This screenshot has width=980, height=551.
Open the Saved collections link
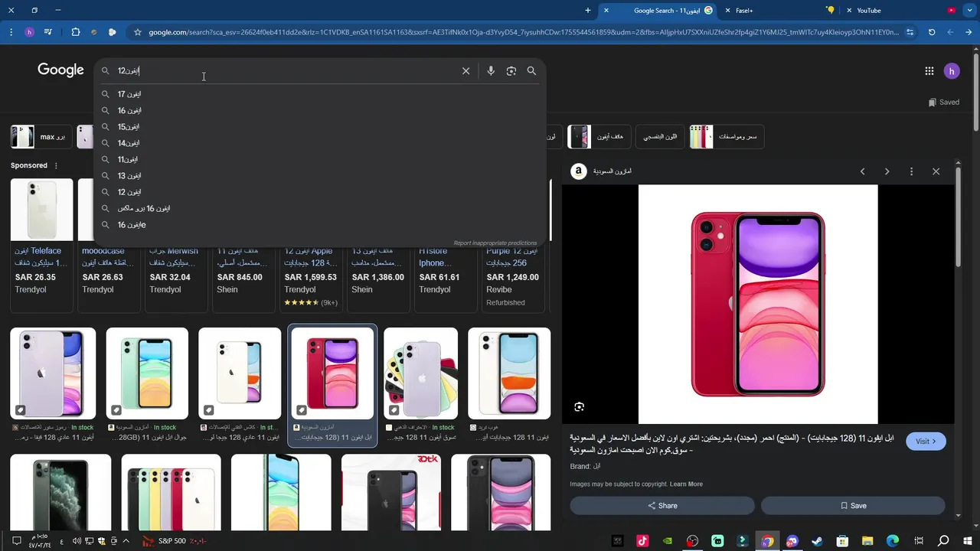(943, 102)
